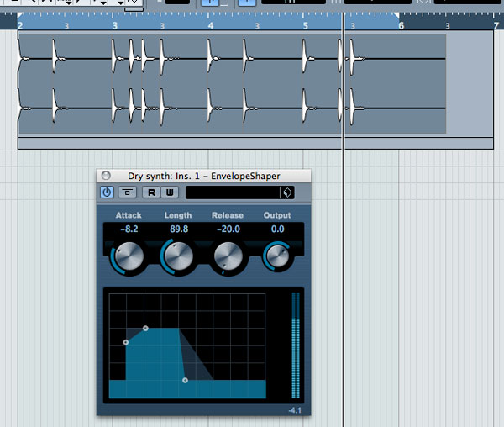Select the Length value 89.8
This screenshot has width=504, height=427.
click(179, 229)
